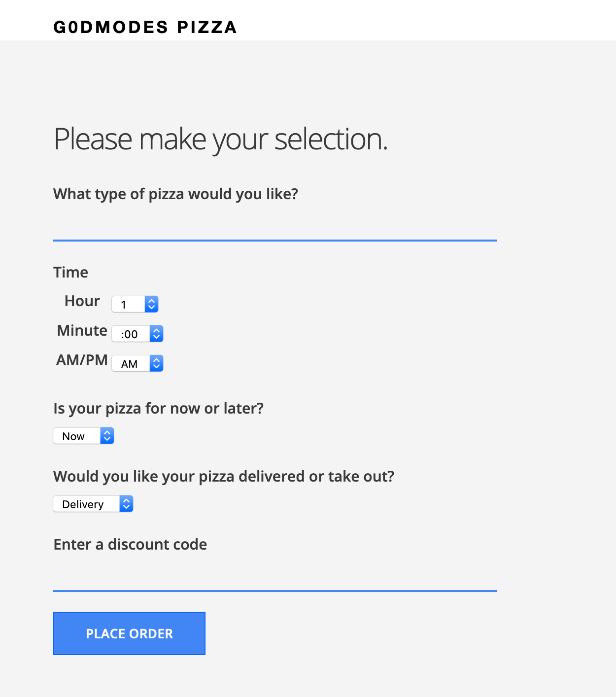The height and width of the screenshot is (697, 616).
Task: Click the 'Enter a discount code' label
Action: click(130, 544)
